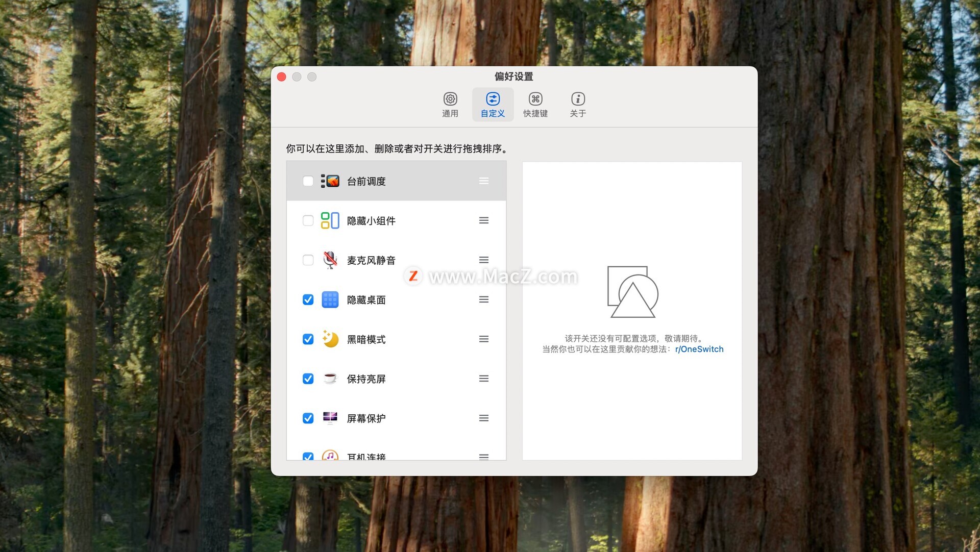Image resolution: width=980 pixels, height=552 pixels.
Task: Uncheck the 屏幕保护 checkbox
Action: [308, 418]
